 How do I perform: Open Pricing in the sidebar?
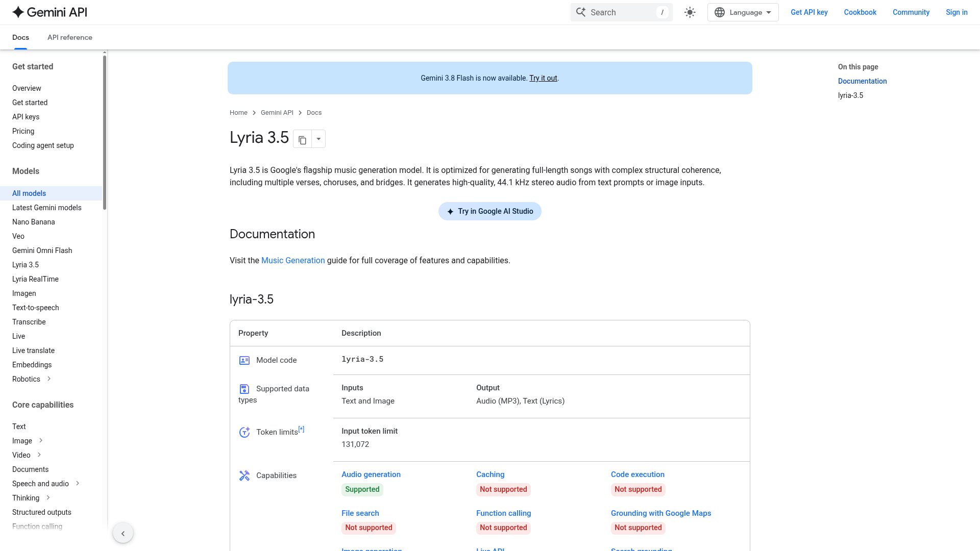23,131
